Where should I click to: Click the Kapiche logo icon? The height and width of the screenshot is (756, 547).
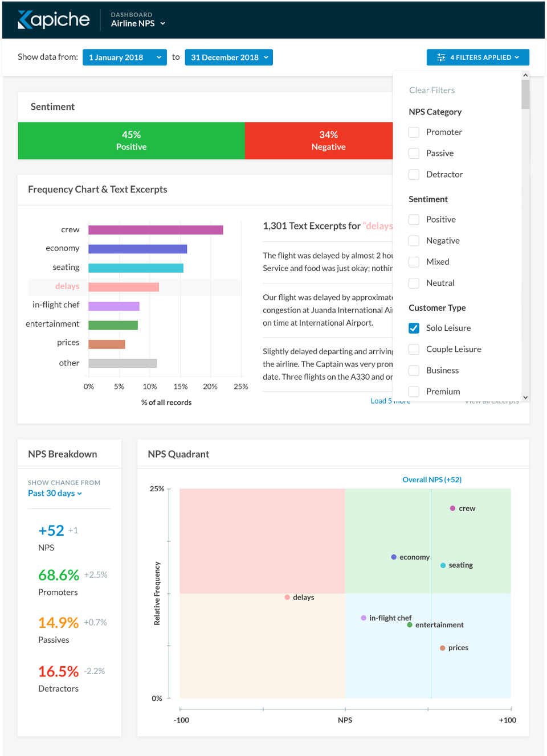coord(26,20)
